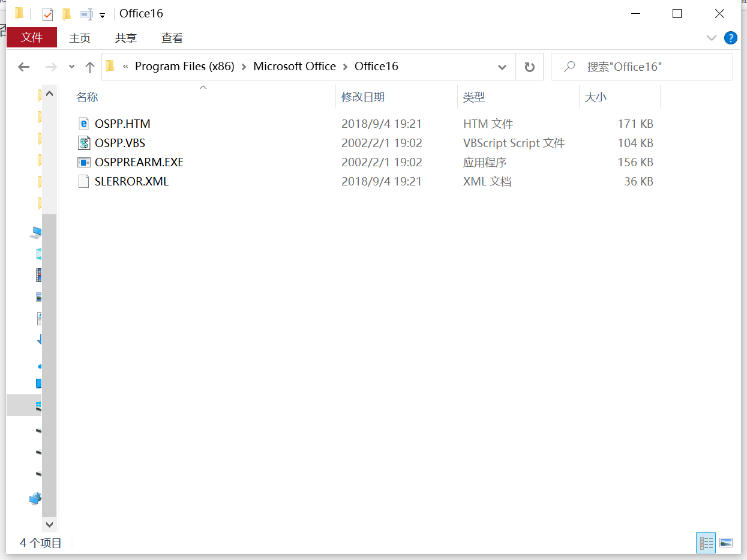The height and width of the screenshot is (560, 747).
Task: Click the 4 个项目 status text
Action: click(41, 543)
